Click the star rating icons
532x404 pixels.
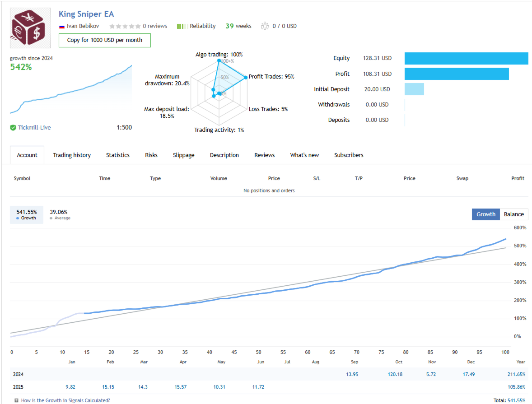[x=124, y=26]
